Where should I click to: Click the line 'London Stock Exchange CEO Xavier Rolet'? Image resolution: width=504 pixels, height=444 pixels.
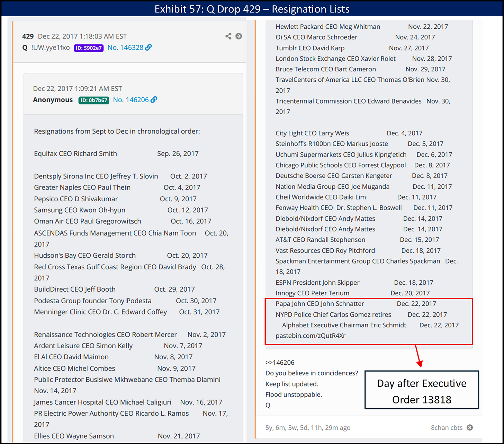click(x=335, y=59)
